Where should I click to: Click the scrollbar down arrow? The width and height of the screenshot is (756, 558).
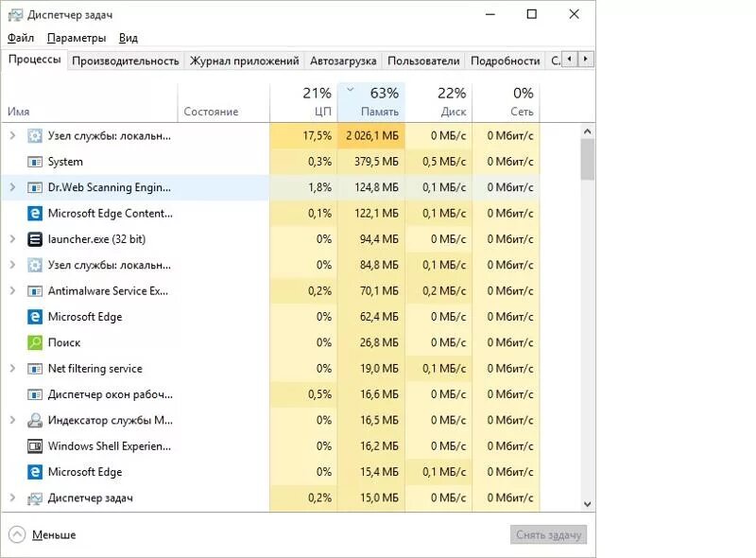click(x=587, y=504)
